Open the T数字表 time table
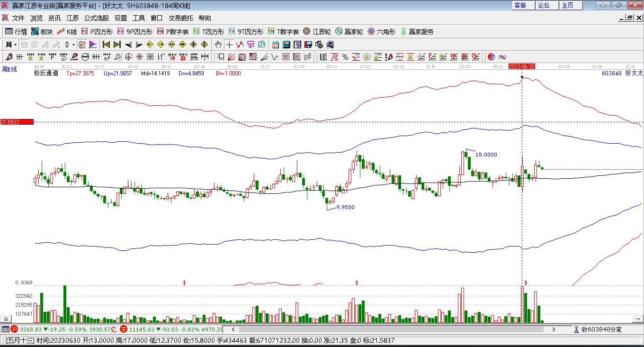Screen dimensions: 644x347 283,32
